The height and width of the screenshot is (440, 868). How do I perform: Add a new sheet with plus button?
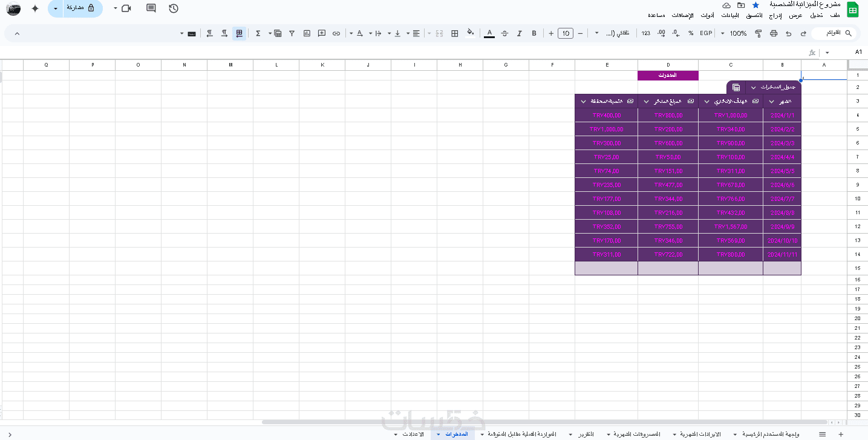(x=841, y=434)
